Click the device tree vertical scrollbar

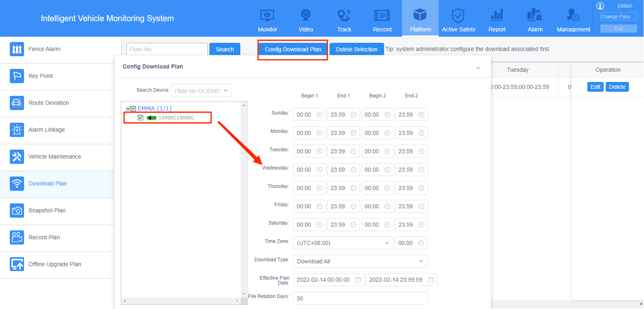pyautogui.click(x=244, y=199)
